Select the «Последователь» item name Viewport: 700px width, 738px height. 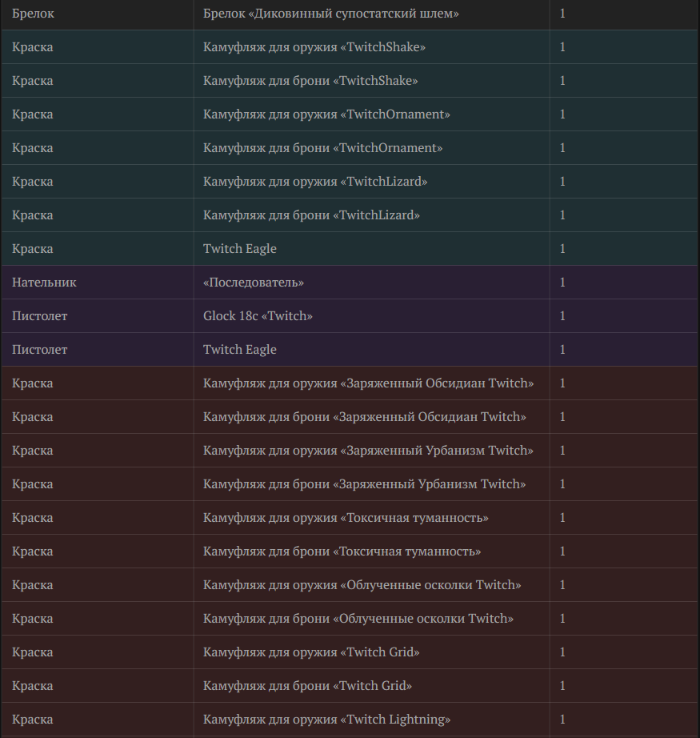tap(254, 283)
